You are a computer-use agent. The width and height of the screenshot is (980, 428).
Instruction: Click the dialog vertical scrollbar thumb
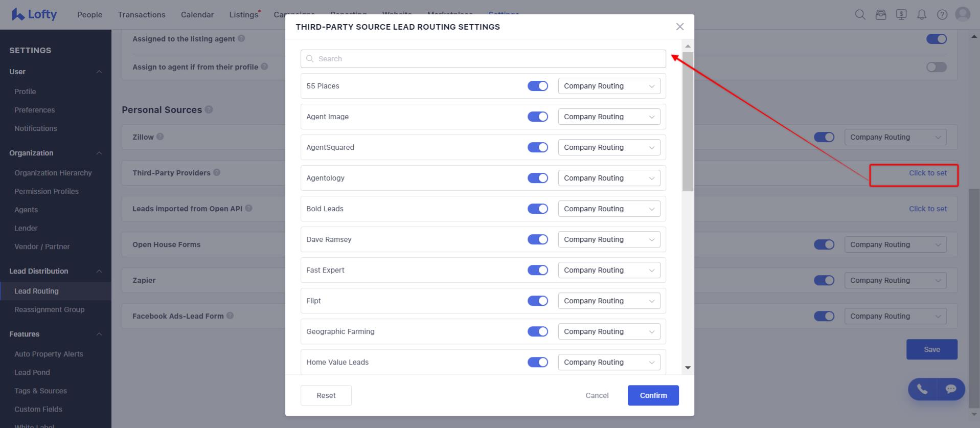(688, 122)
